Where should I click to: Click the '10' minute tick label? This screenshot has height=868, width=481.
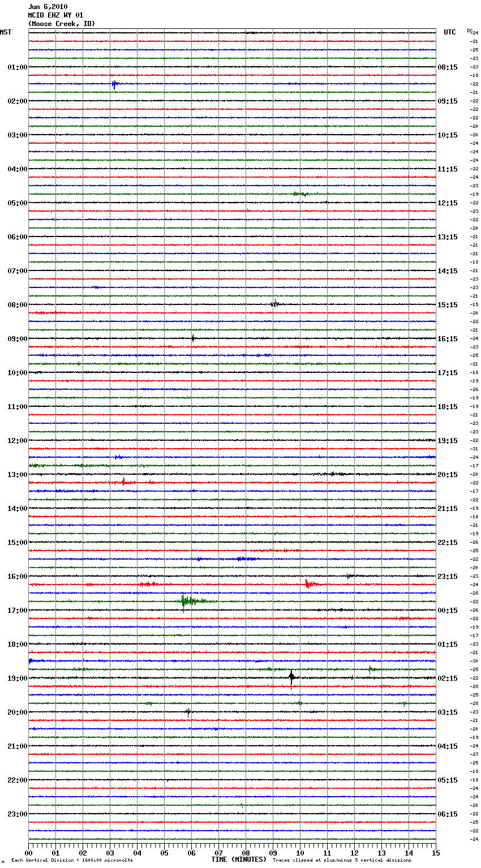(300, 853)
